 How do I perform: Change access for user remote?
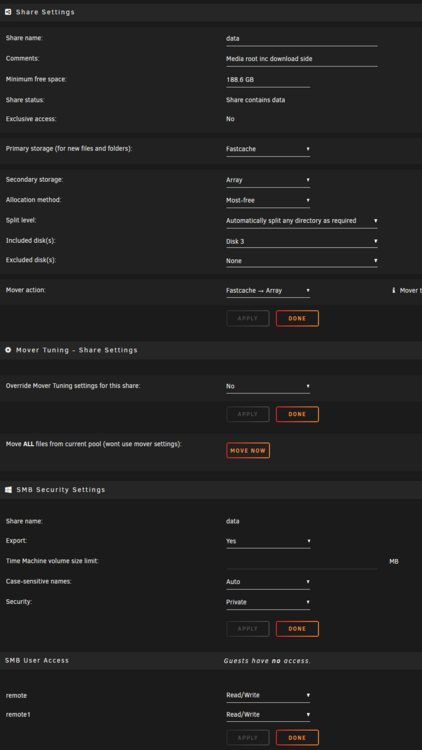pos(268,695)
